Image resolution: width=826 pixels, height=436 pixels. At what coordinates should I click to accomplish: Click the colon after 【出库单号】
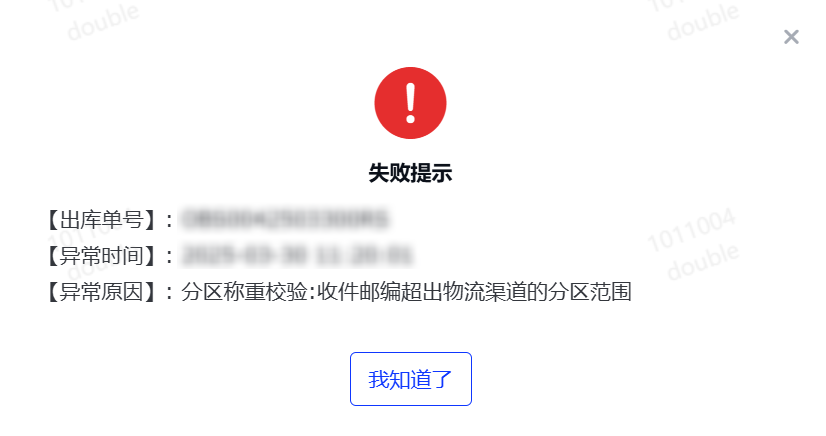(169, 221)
